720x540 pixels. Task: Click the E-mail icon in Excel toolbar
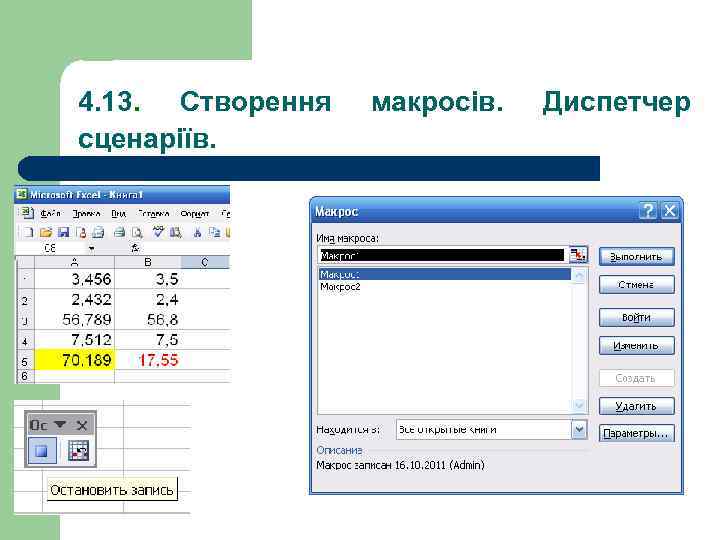point(98,232)
